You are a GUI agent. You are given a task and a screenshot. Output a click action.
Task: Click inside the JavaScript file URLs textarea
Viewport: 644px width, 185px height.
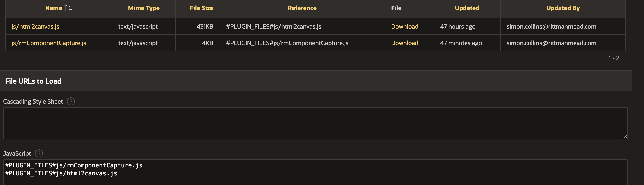tap(315, 172)
